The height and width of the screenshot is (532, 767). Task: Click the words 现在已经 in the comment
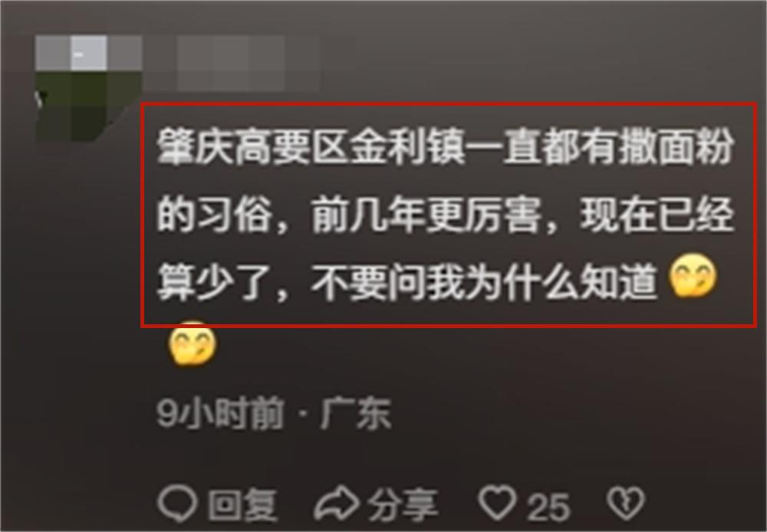(657, 215)
